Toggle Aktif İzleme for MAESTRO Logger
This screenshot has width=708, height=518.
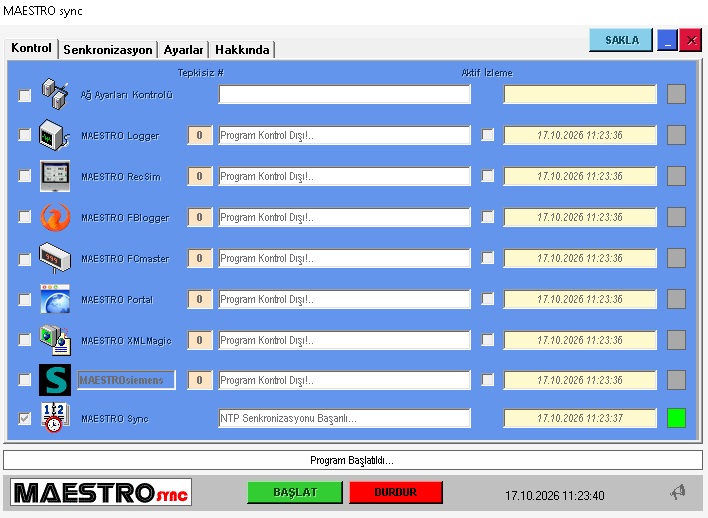point(488,135)
